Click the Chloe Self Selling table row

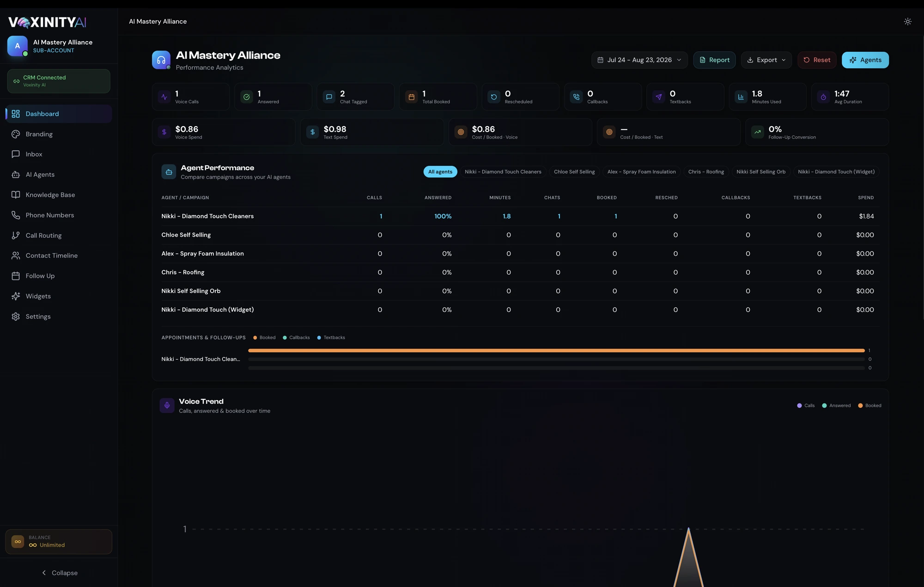click(x=520, y=235)
